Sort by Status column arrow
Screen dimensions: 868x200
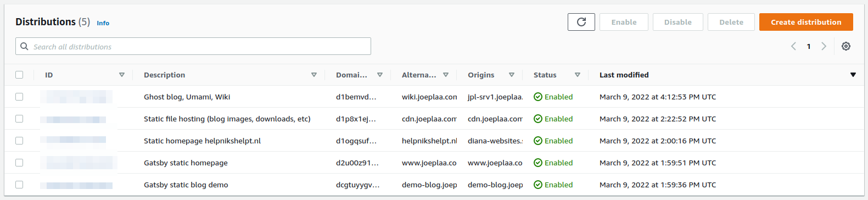pos(578,75)
